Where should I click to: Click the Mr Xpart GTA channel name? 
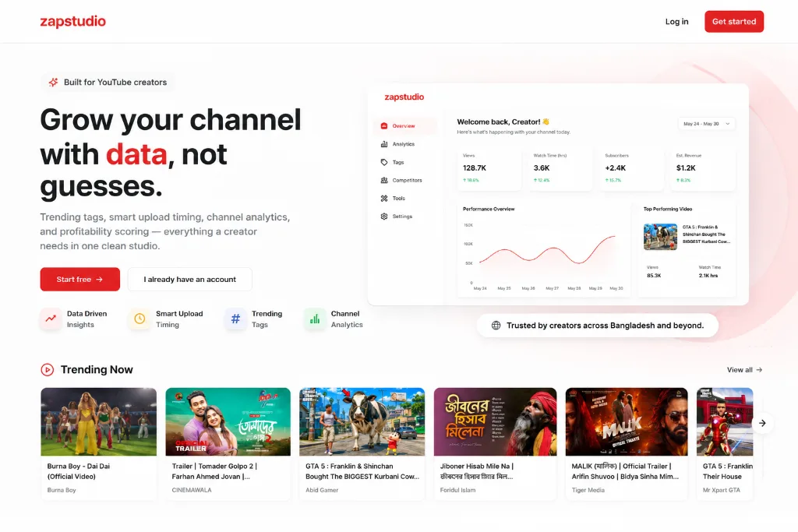[x=721, y=490]
